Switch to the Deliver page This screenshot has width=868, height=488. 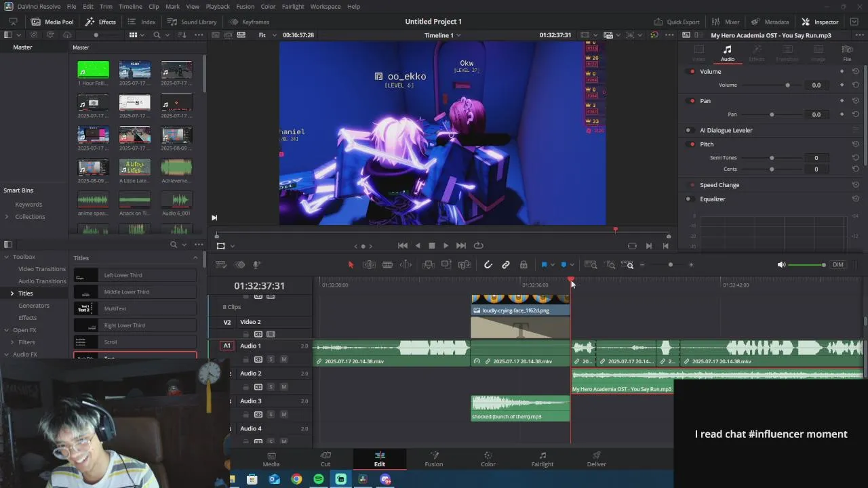click(597, 459)
